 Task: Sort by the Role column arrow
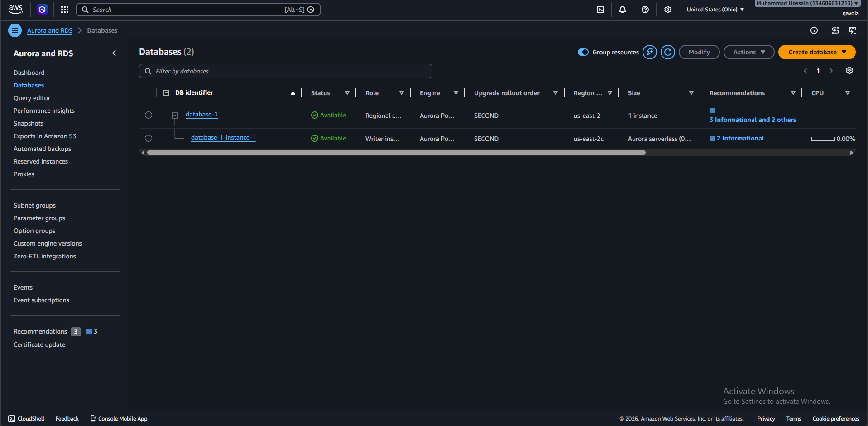402,93
